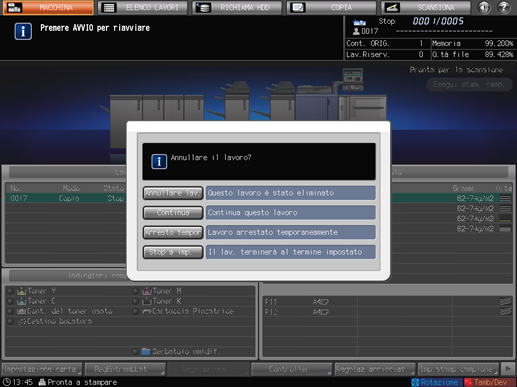Switch to ELENCO LAVORI tab
The image size is (517, 387).
point(143,7)
